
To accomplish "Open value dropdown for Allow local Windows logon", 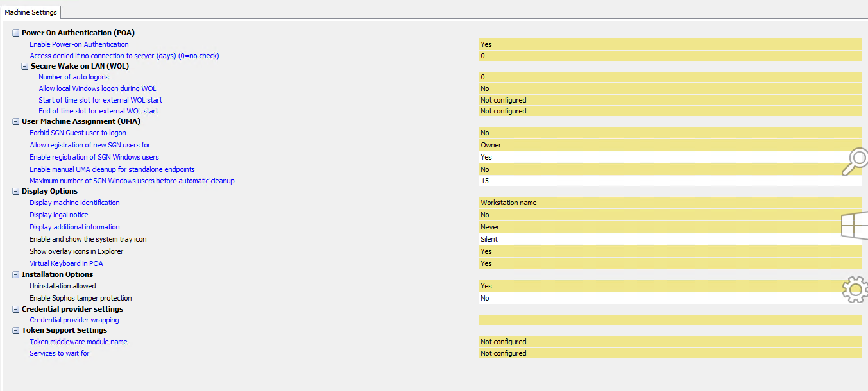I will tap(670, 88).
